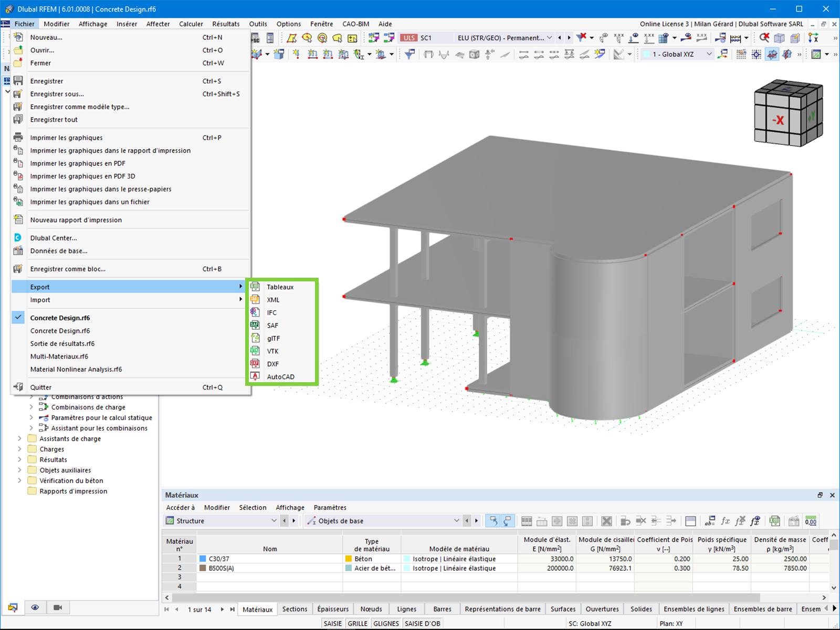Click the Quitter exit icon
The height and width of the screenshot is (630, 840).
pyautogui.click(x=18, y=387)
